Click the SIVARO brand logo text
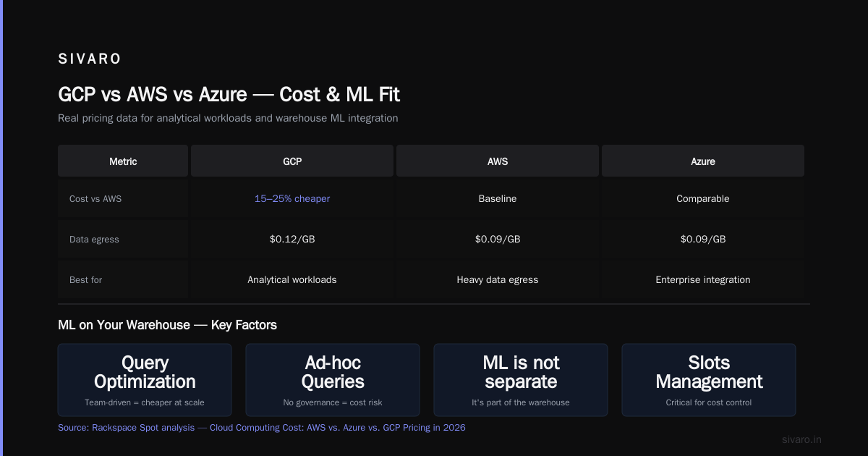This screenshot has width=868, height=456. tap(90, 59)
